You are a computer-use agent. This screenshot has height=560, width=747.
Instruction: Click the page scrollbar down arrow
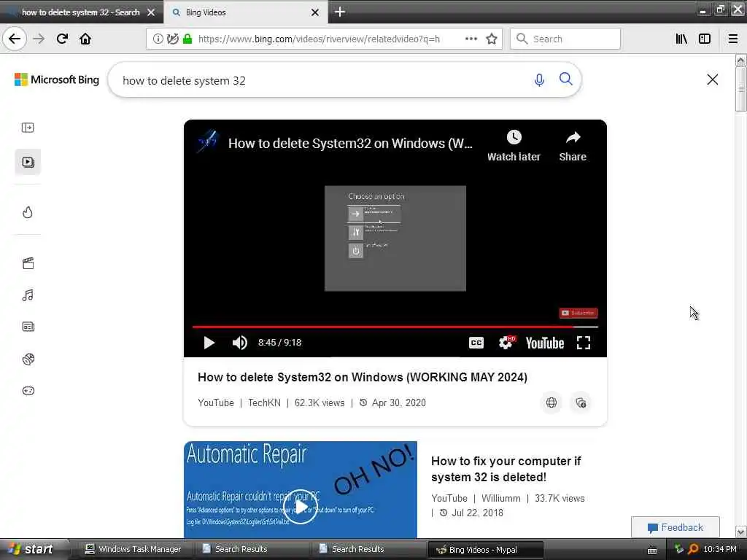[x=740, y=532]
